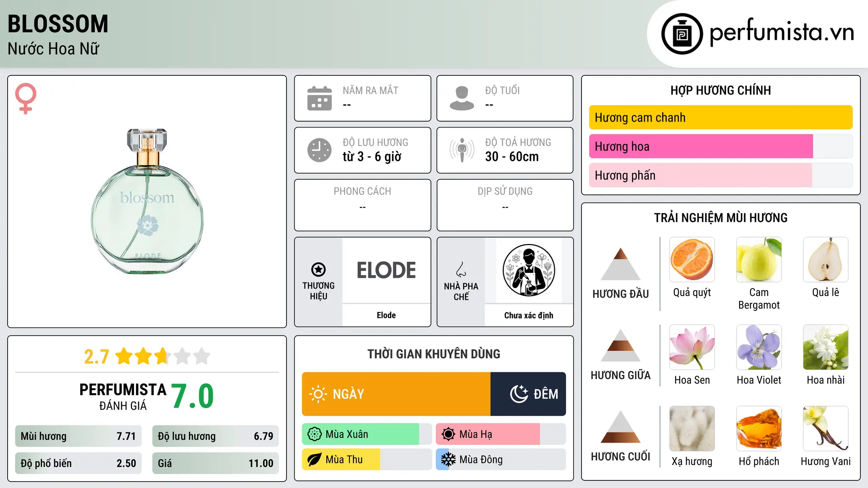868x488 pixels.
Task: Click the Độ lưu hương 6.79 score row
Action: click(x=215, y=436)
